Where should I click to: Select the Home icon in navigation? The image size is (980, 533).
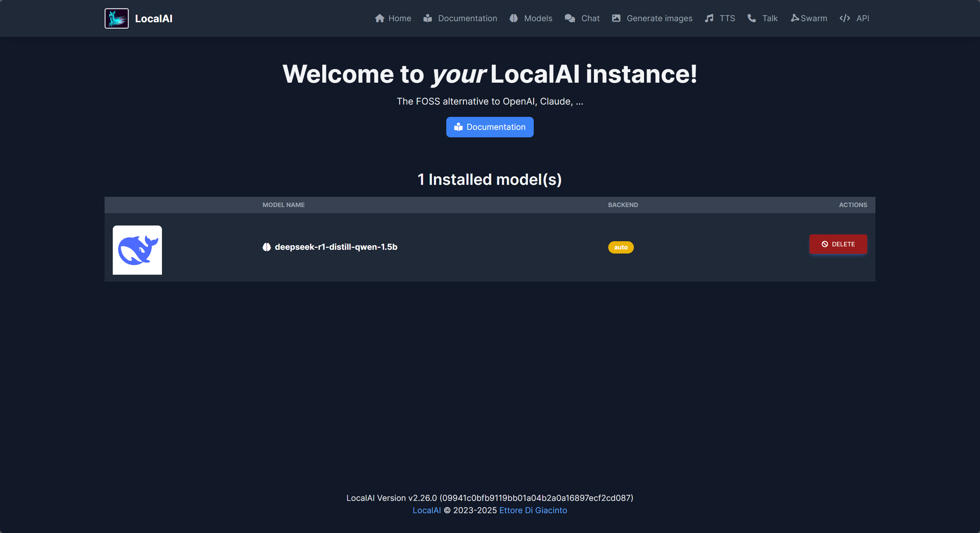(x=379, y=18)
